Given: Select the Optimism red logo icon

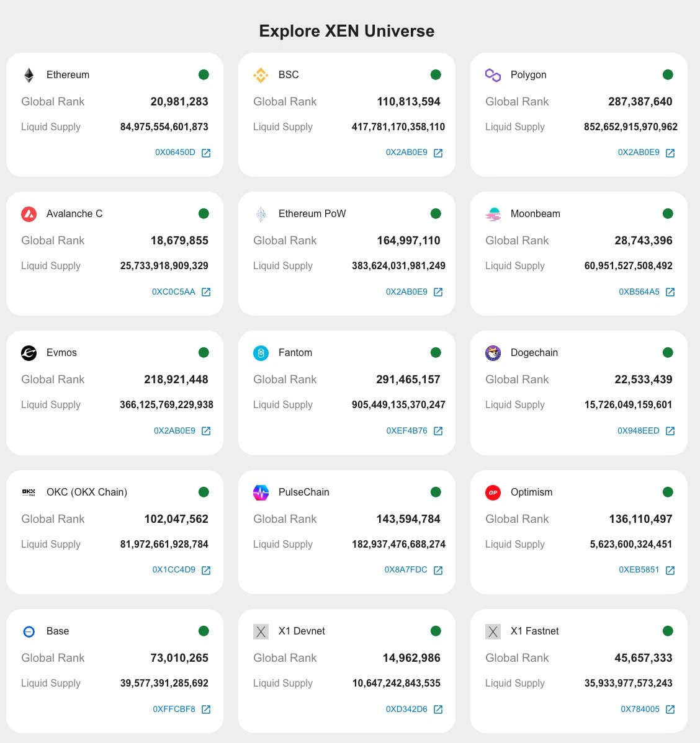Looking at the screenshot, I should point(493,492).
